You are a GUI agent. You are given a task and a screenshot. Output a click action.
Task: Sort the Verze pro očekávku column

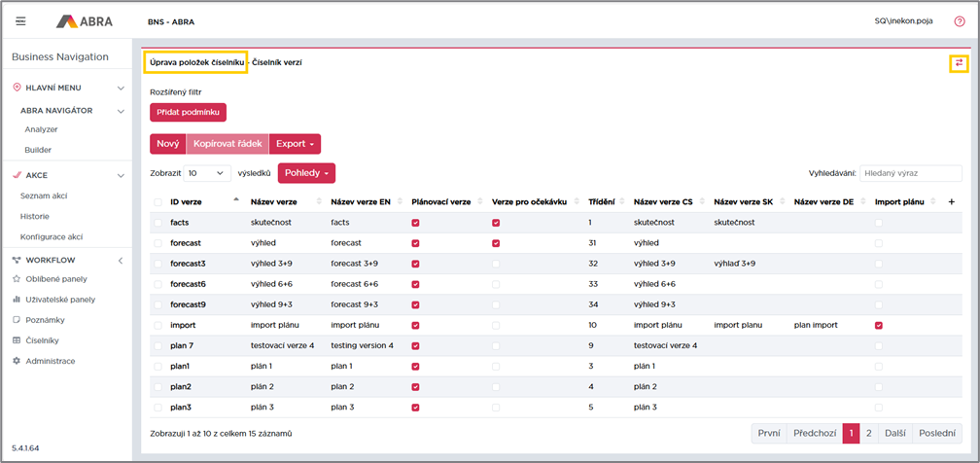pos(577,201)
